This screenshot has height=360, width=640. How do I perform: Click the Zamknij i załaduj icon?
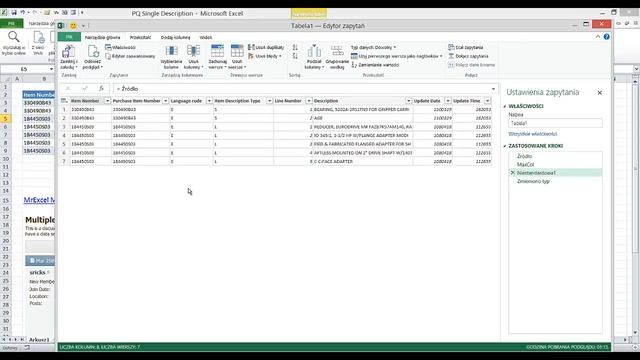tap(68, 52)
